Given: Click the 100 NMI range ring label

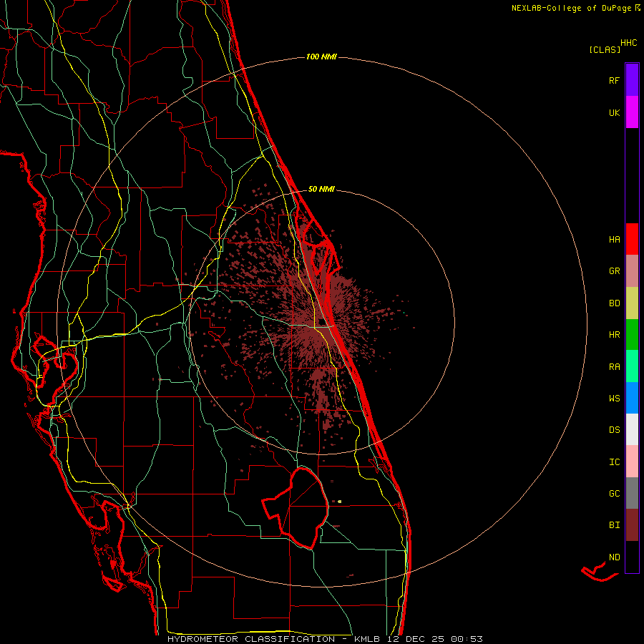Looking at the screenshot, I should point(321,57).
